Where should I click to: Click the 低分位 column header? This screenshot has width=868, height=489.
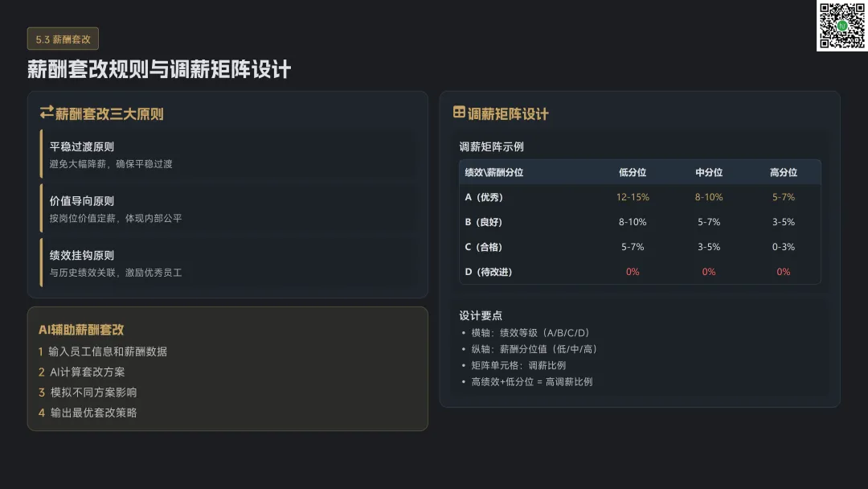[x=633, y=173]
